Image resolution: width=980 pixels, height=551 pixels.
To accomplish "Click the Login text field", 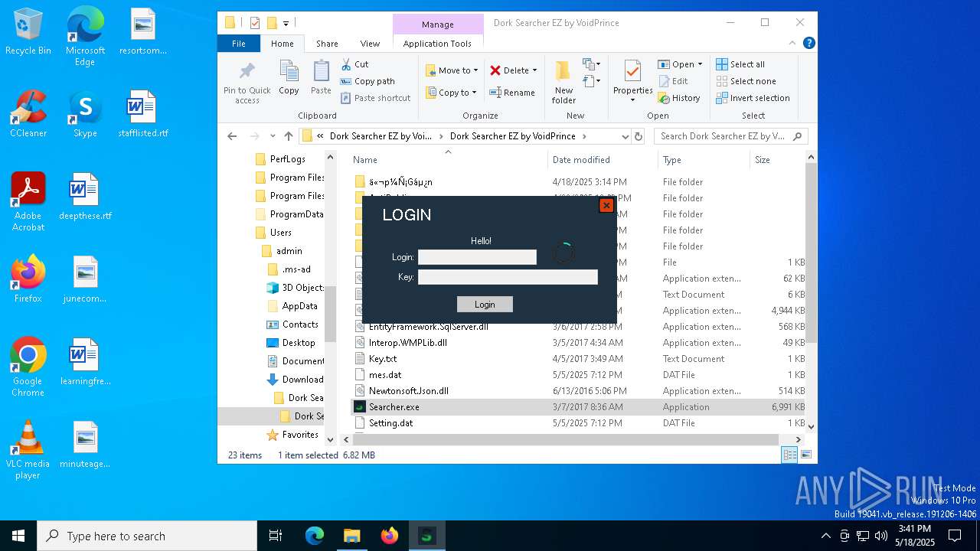I will point(477,257).
